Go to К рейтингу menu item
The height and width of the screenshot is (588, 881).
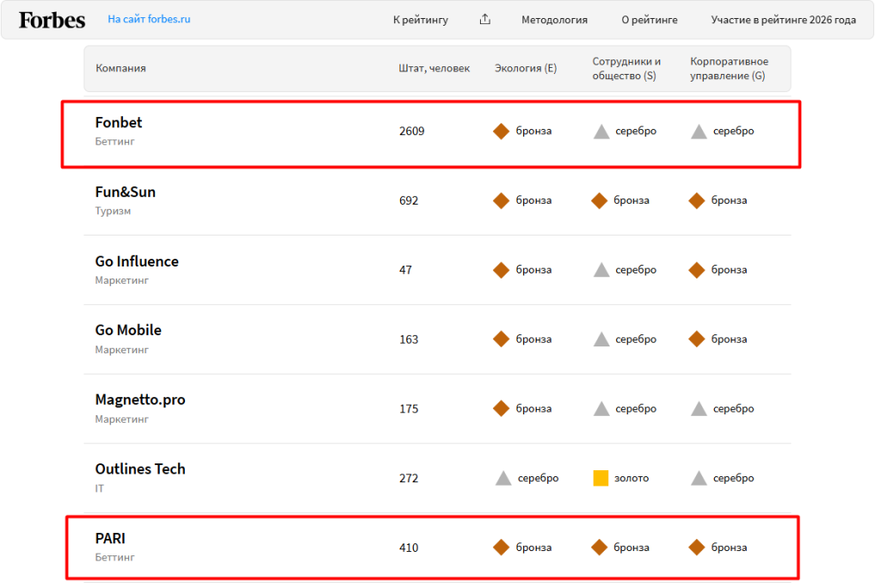tap(420, 21)
